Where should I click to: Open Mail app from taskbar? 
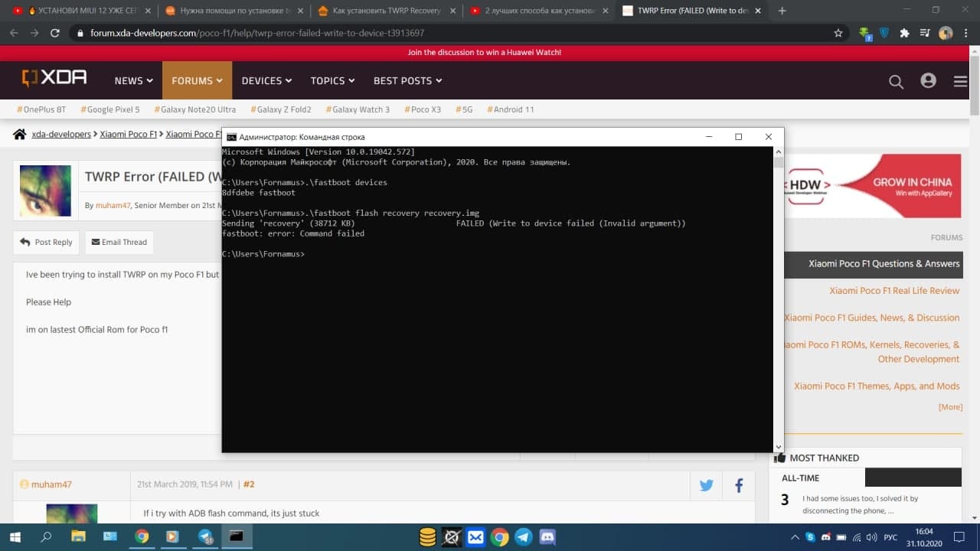tap(475, 537)
